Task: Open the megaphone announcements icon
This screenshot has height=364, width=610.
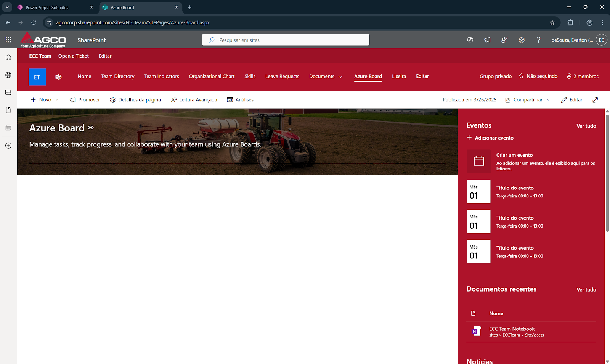Action: pyautogui.click(x=487, y=40)
